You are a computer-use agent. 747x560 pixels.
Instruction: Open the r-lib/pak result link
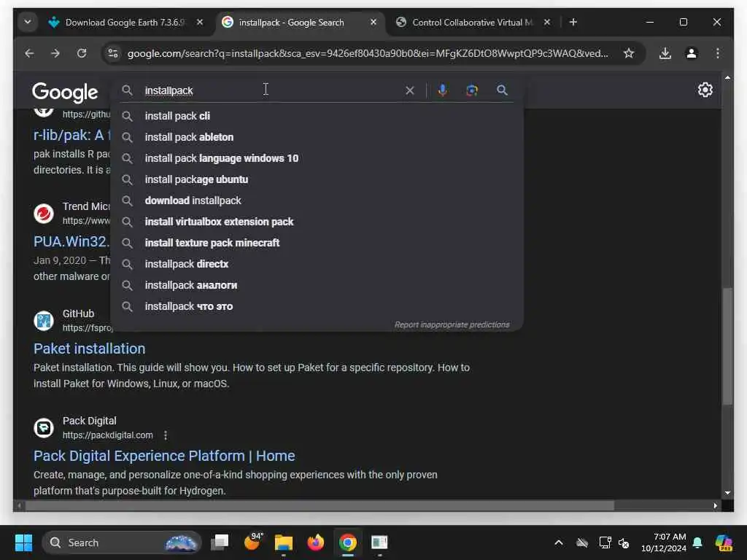(71, 135)
